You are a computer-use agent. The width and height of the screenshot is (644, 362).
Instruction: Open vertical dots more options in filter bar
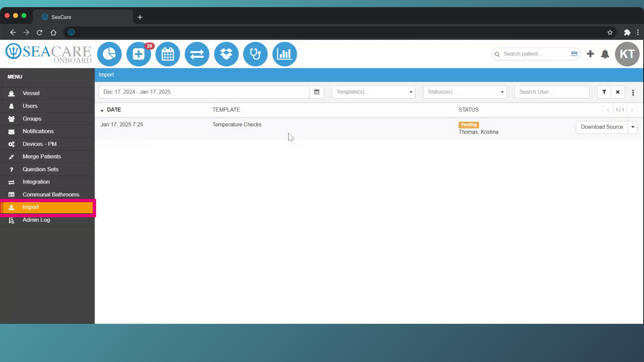[x=633, y=93]
